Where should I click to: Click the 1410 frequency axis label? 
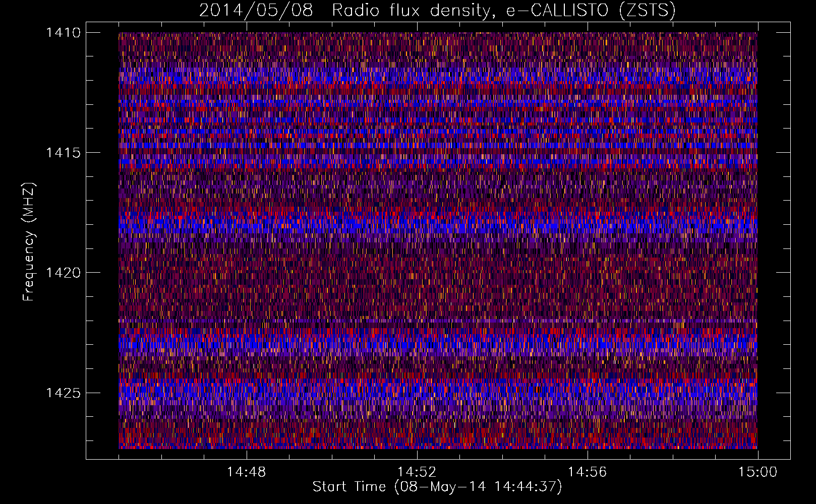point(63,33)
